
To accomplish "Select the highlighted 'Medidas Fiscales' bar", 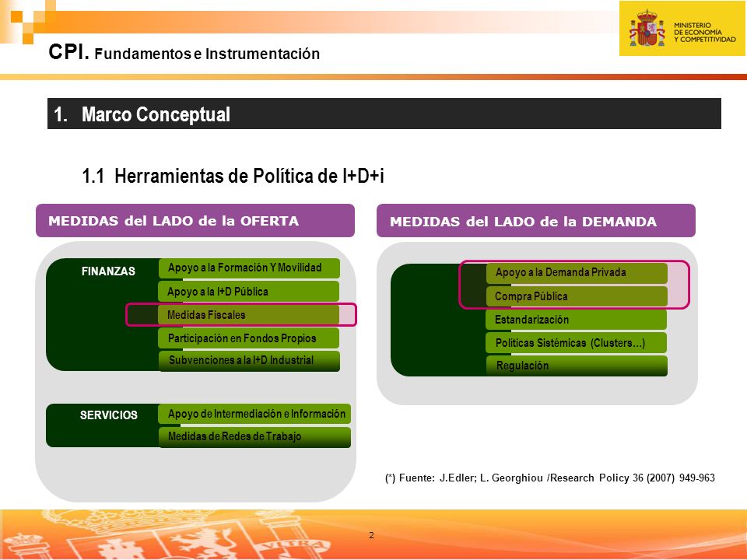I will point(249,315).
